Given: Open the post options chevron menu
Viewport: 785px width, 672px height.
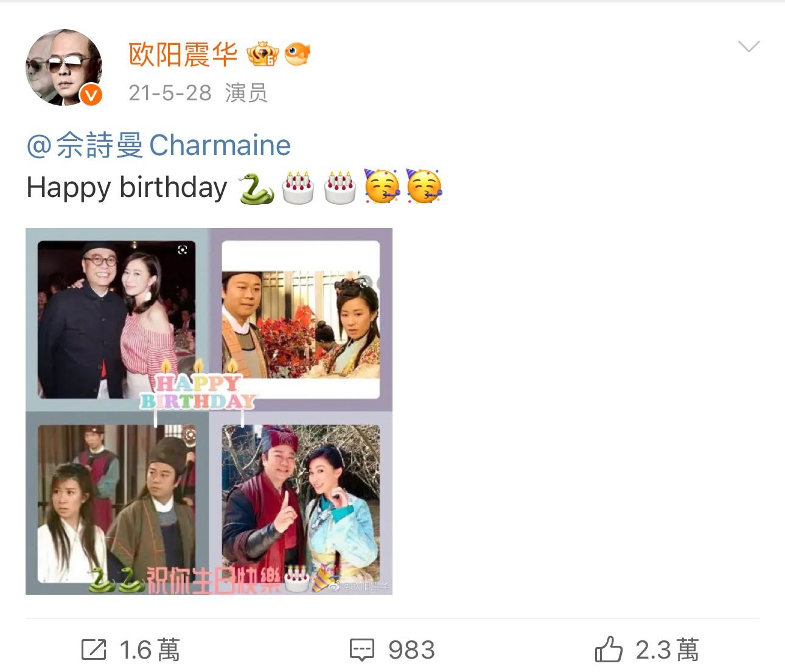Looking at the screenshot, I should coord(748,47).
